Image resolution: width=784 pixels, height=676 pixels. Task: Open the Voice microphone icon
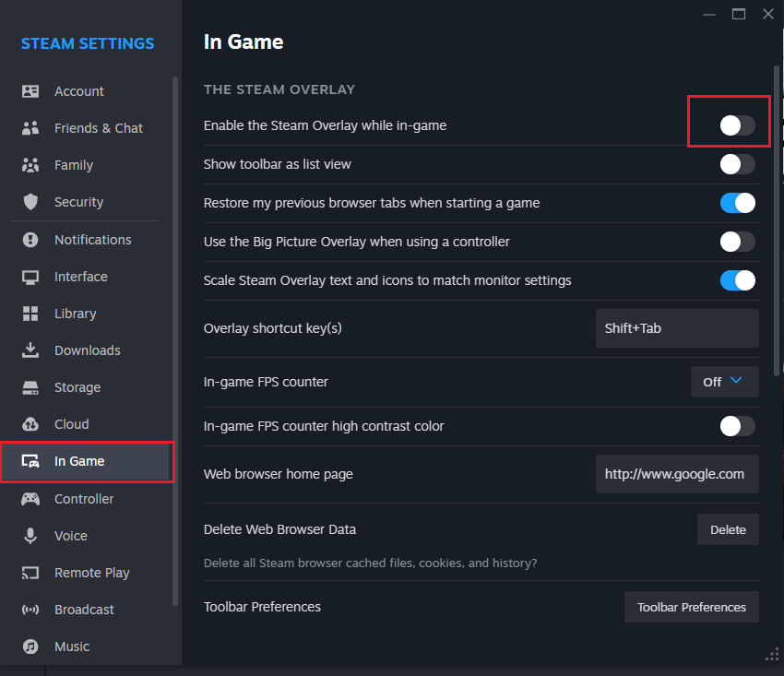pyautogui.click(x=30, y=536)
